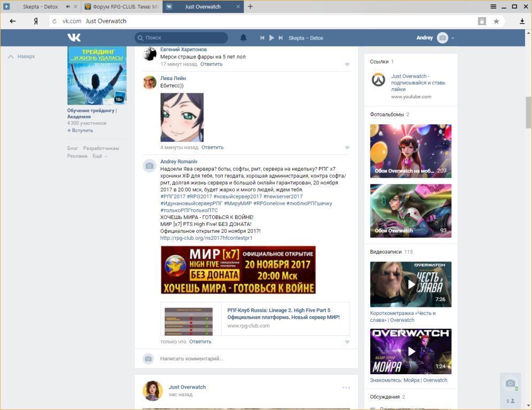The image size is (532, 410).
Task: Open rpg-club.org link in comment
Action: [206, 238]
